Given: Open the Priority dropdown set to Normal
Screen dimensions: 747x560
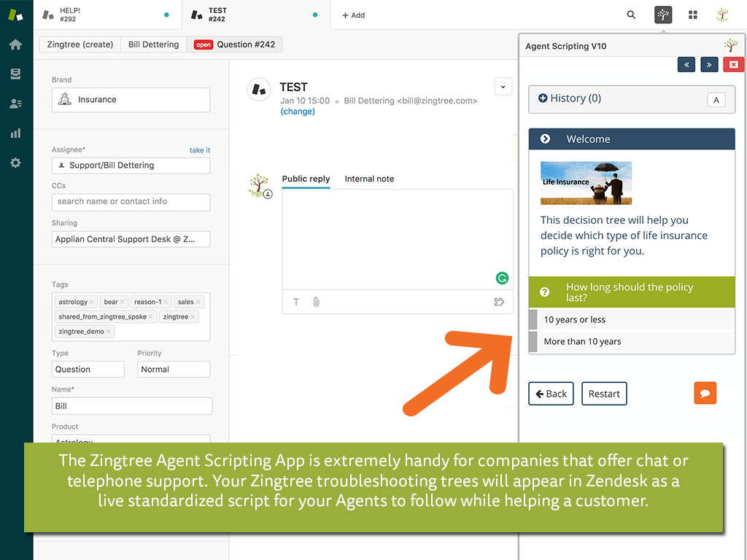Looking at the screenshot, I should pos(174,370).
